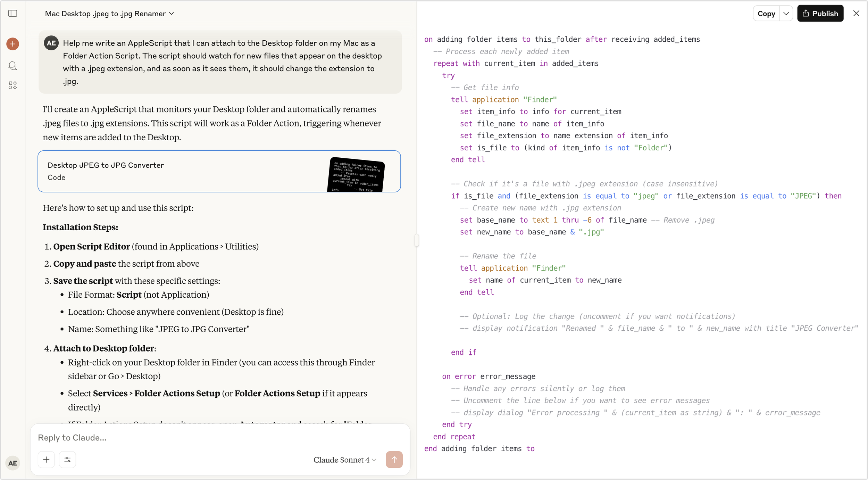Click the Reply to Claude input field
868x480 pixels.
click(208, 438)
